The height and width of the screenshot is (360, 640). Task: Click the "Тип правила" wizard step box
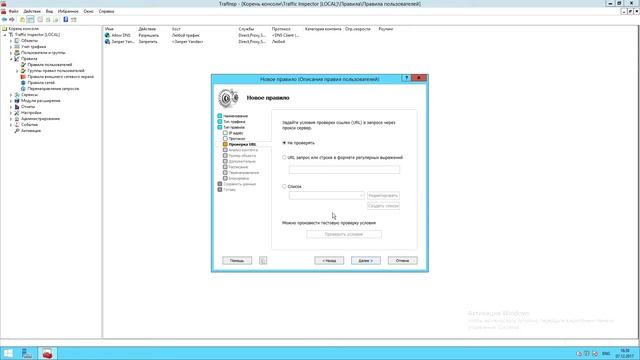point(220,127)
